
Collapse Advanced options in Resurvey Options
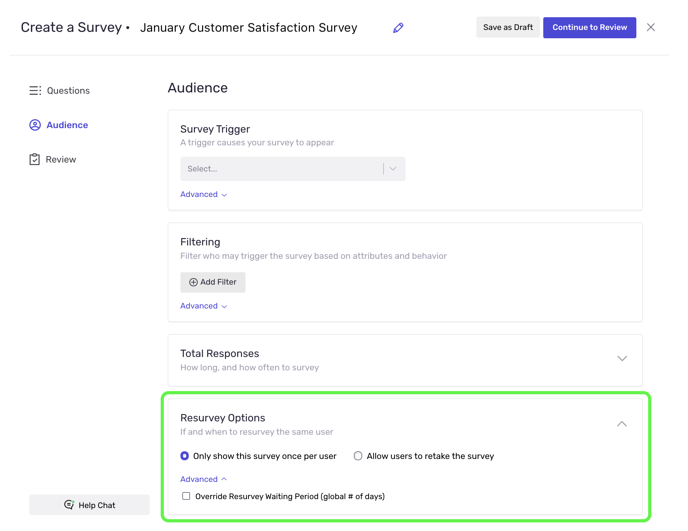pyautogui.click(x=203, y=479)
